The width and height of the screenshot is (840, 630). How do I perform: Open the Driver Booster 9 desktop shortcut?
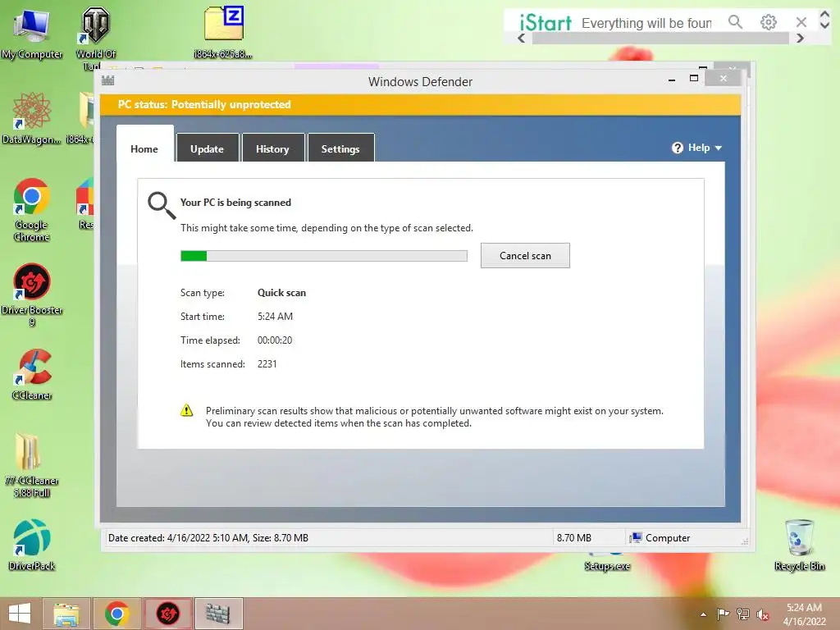click(32, 294)
